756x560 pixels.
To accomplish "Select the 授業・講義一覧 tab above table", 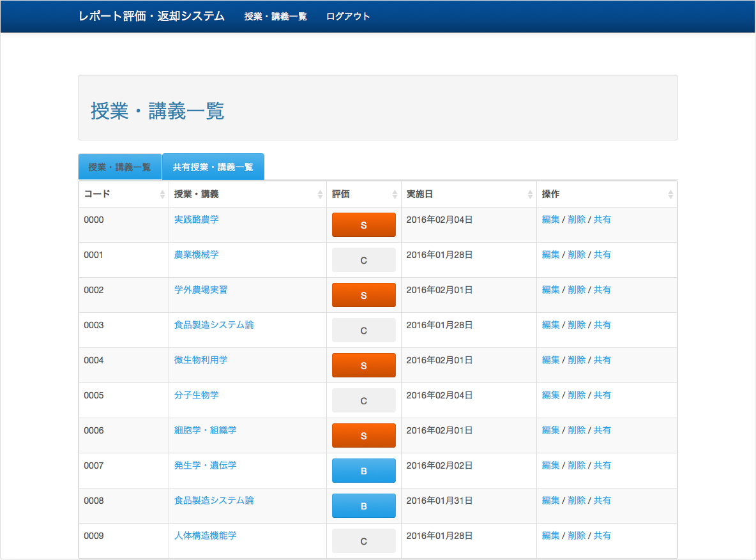I will [119, 167].
